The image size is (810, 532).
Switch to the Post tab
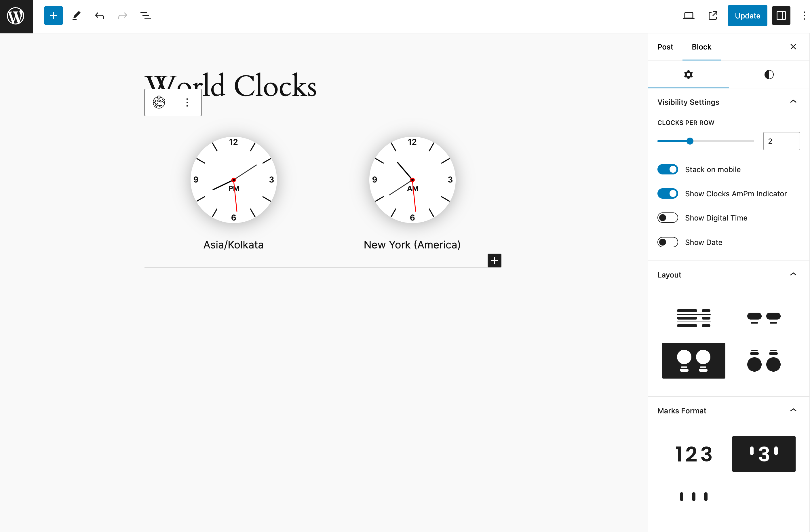click(665, 46)
